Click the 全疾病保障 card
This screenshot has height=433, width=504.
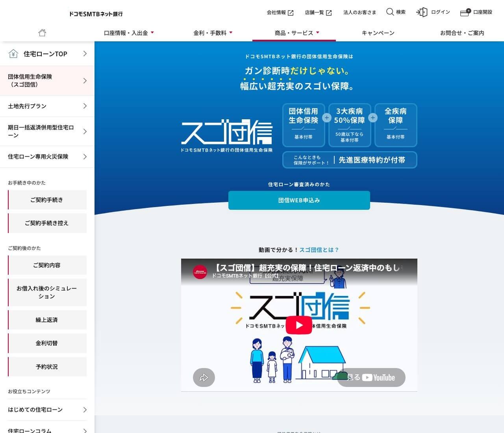[396, 125]
